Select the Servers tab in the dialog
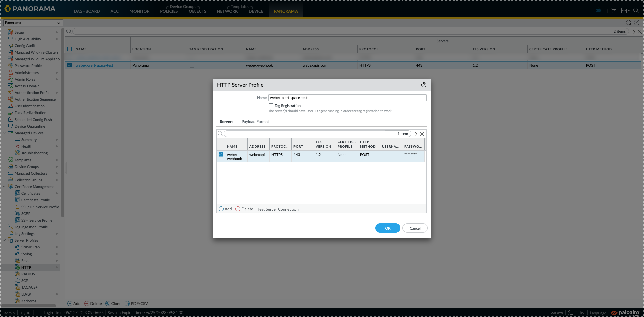Viewport: 644px width, 317px height. click(227, 122)
